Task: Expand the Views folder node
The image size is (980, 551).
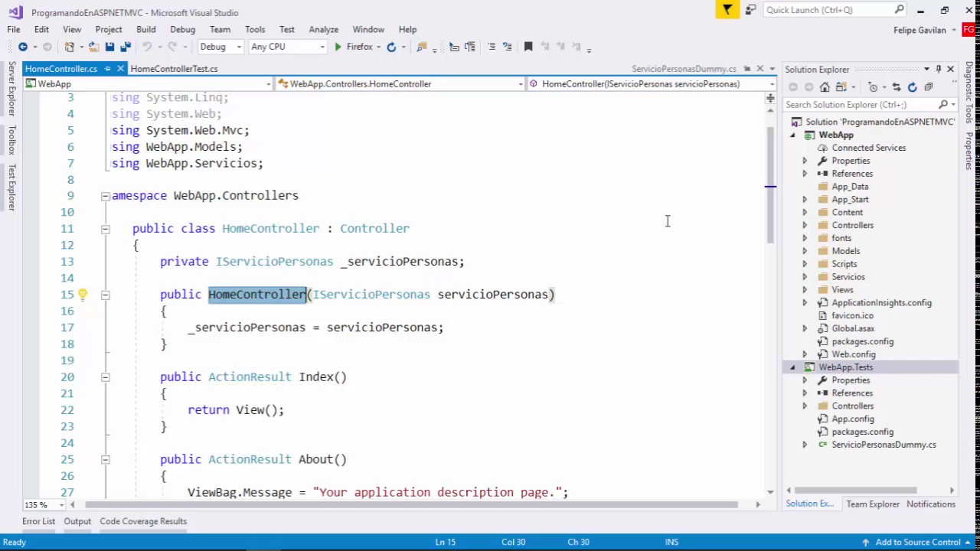Action: [x=804, y=290]
